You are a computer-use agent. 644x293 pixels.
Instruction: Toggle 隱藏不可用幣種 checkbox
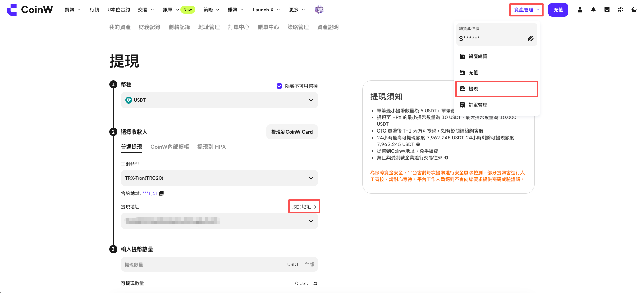[279, 86]
